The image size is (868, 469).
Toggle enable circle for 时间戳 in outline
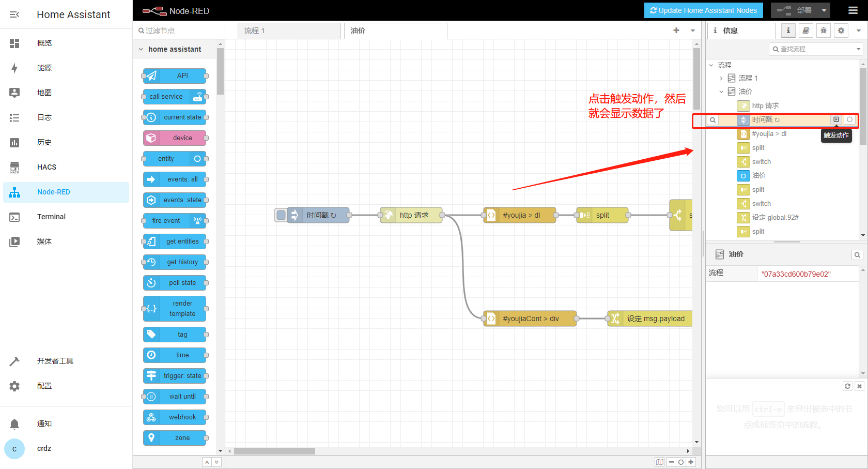tap(849, 119)
